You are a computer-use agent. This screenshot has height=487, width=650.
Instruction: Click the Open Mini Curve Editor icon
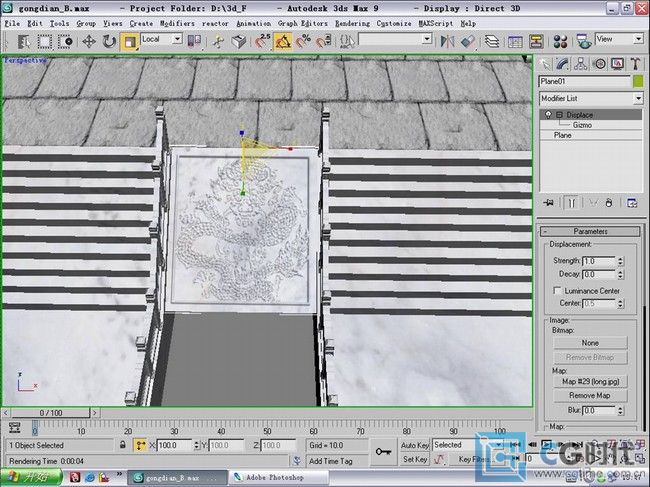[x=15, y=427]
